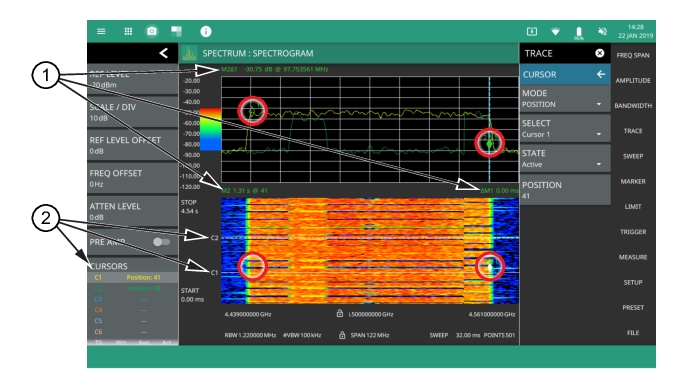Open the MODE Position dropdown
The image size is (678, 375).
tap(565, 99)
